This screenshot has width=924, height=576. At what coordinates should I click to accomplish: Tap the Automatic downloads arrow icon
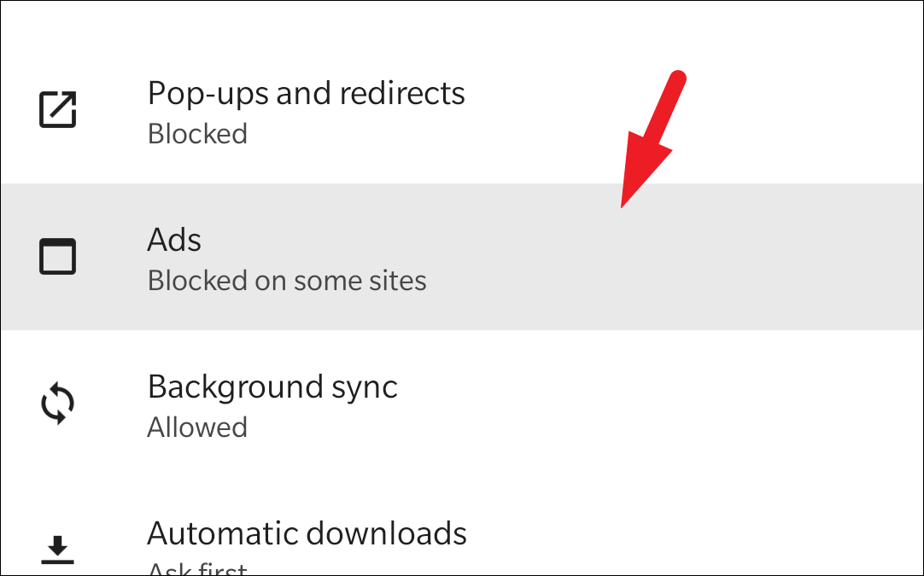click(x=58, y=550)
